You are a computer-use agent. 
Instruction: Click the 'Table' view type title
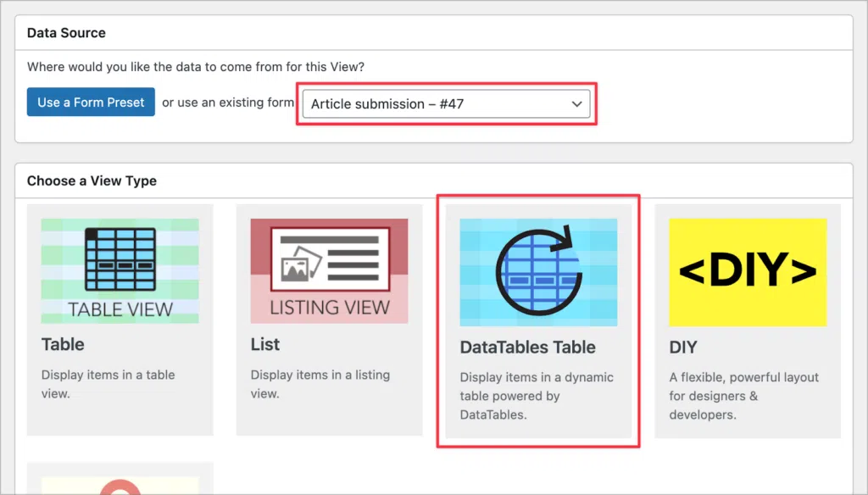[63, 344]
